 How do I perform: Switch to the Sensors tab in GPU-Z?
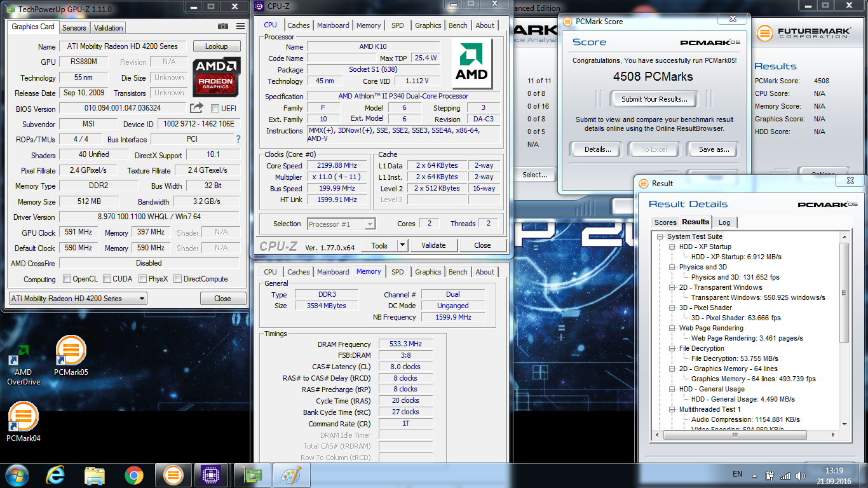tap(74, 28)
